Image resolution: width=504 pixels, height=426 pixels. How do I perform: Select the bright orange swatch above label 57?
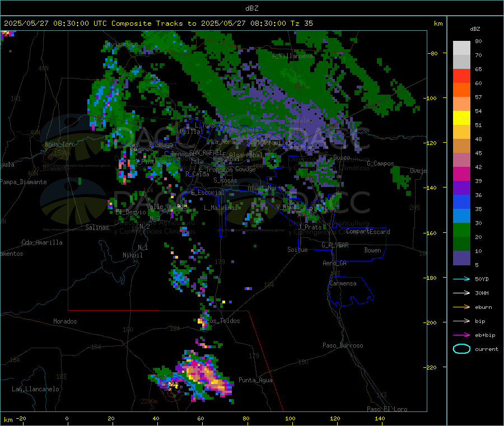click(461, 90)
